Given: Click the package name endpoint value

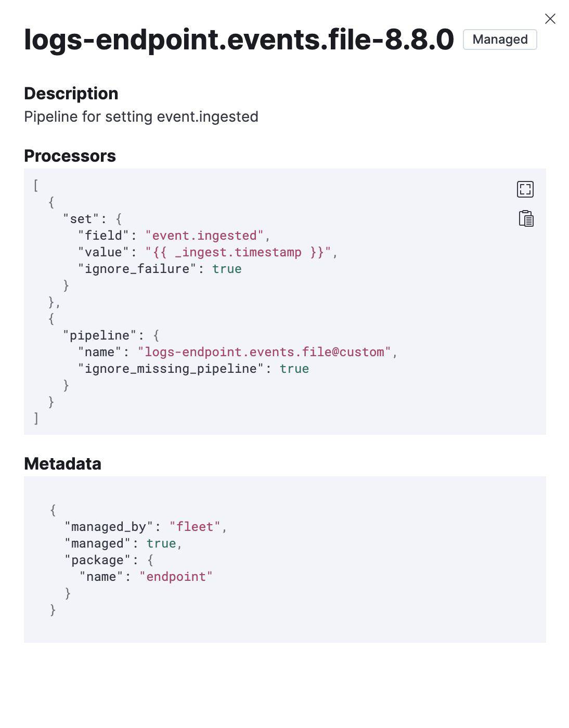Looking at the screenshot, I should click(x=176, y=576).
